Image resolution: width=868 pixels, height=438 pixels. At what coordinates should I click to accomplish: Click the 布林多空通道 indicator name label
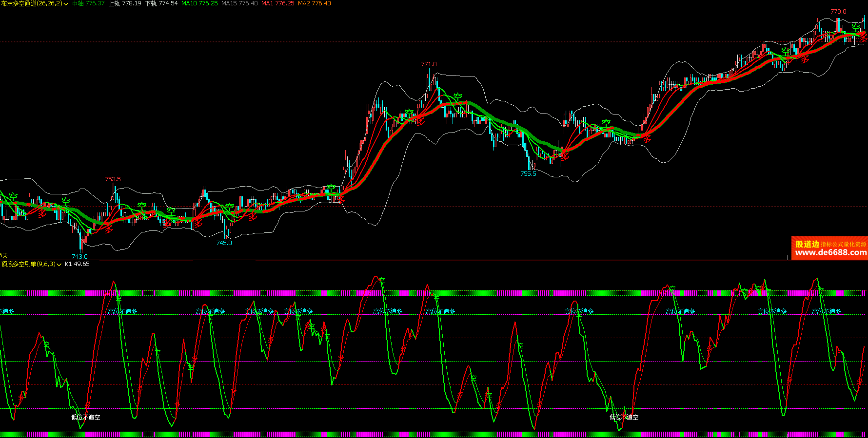pyautogui.click(x=31, y=3)
